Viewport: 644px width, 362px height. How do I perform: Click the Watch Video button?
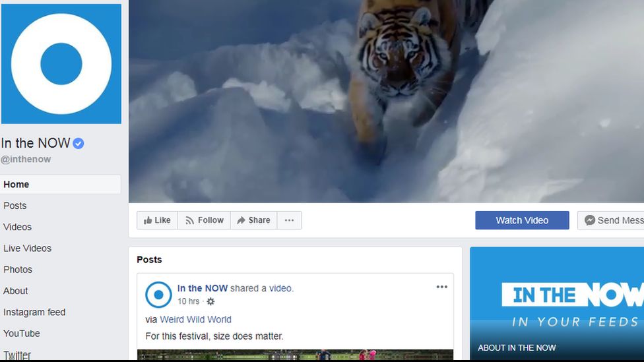(x=522, y=220)
